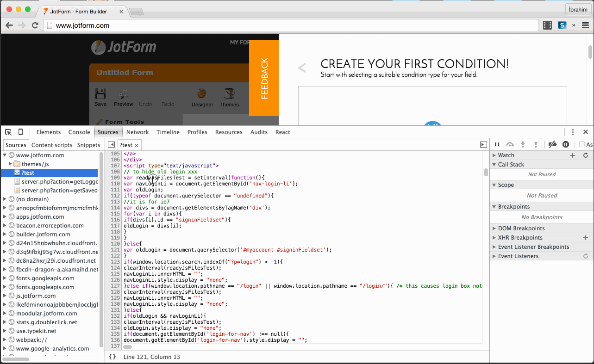Screen dimensions: 594x364
Task: Deactivate all breakpoints
Action: [552, 145]
